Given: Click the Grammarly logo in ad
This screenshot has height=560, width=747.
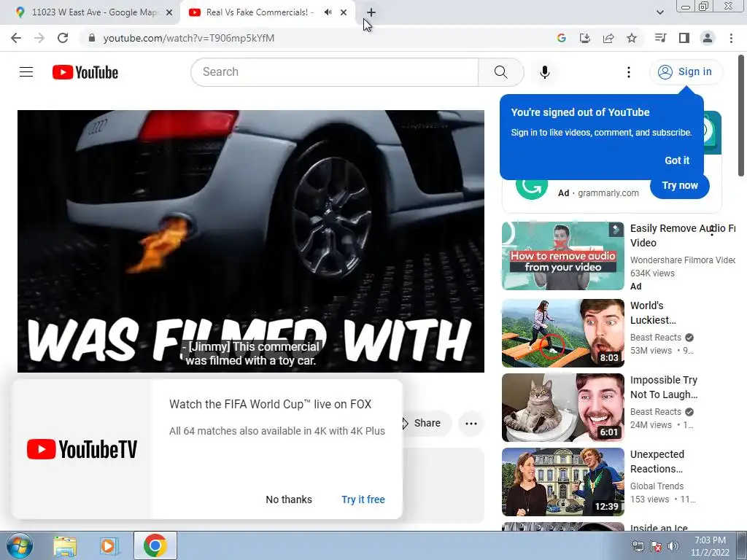Looking at the screenshot, I should [x=532, y=187].
